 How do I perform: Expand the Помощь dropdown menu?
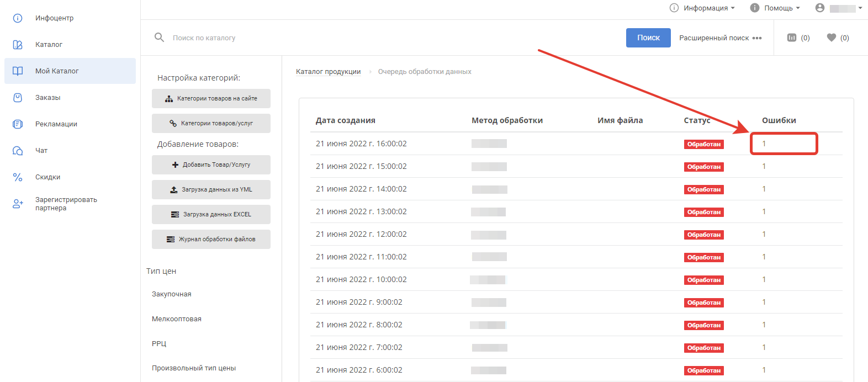pyautogui.click(x=775, y=8)
